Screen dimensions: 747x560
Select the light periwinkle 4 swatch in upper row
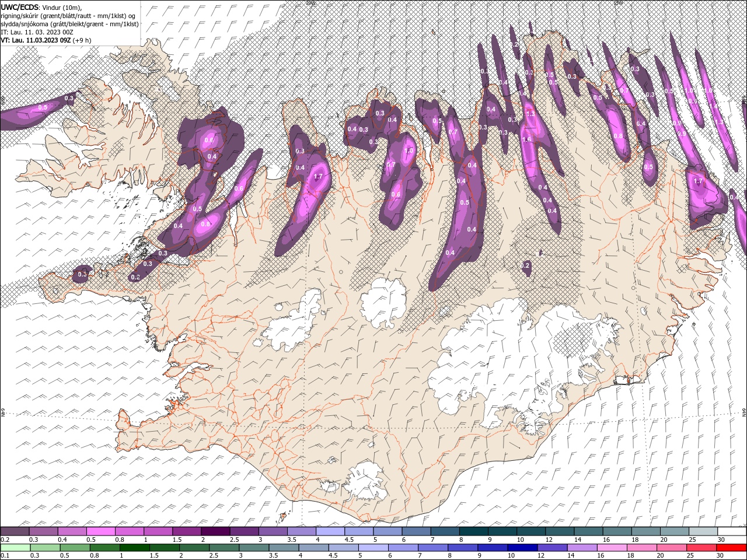coord(330,531)
